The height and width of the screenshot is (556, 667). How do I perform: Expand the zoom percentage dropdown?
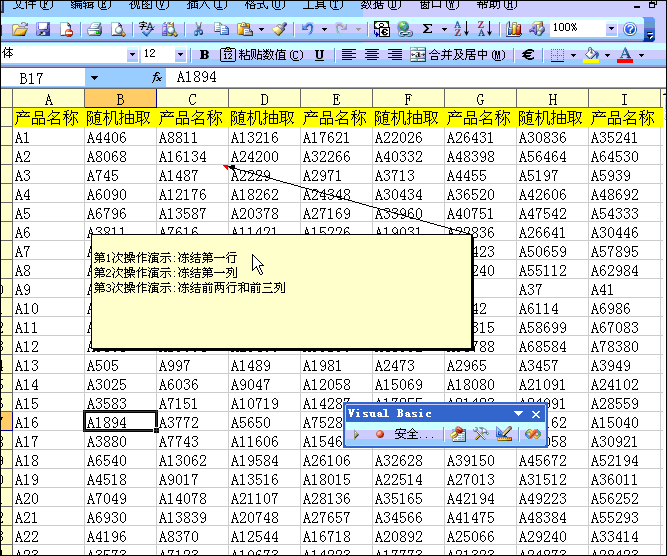608,30
